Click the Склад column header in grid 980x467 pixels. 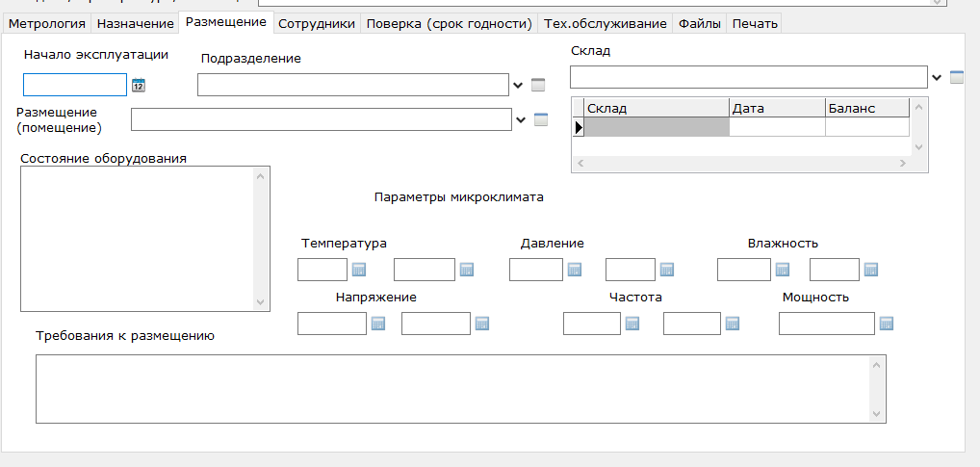coord(657,108)
